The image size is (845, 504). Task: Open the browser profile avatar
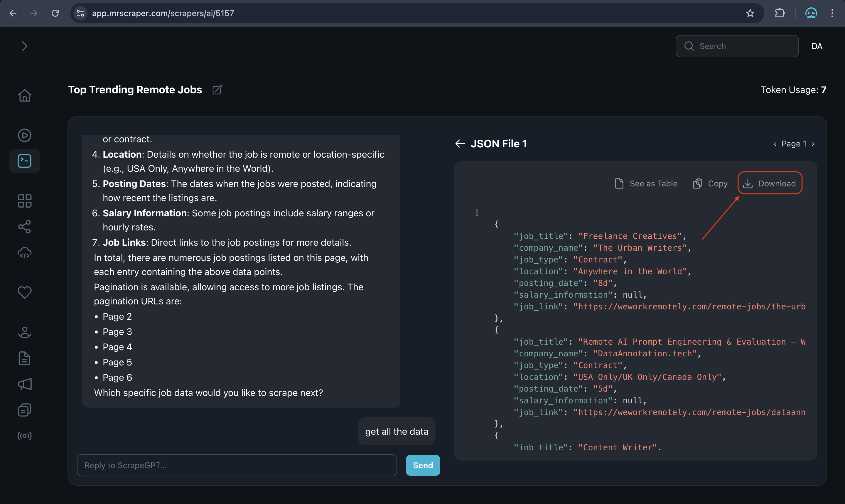pyautogui.click(x=811, y=13)
